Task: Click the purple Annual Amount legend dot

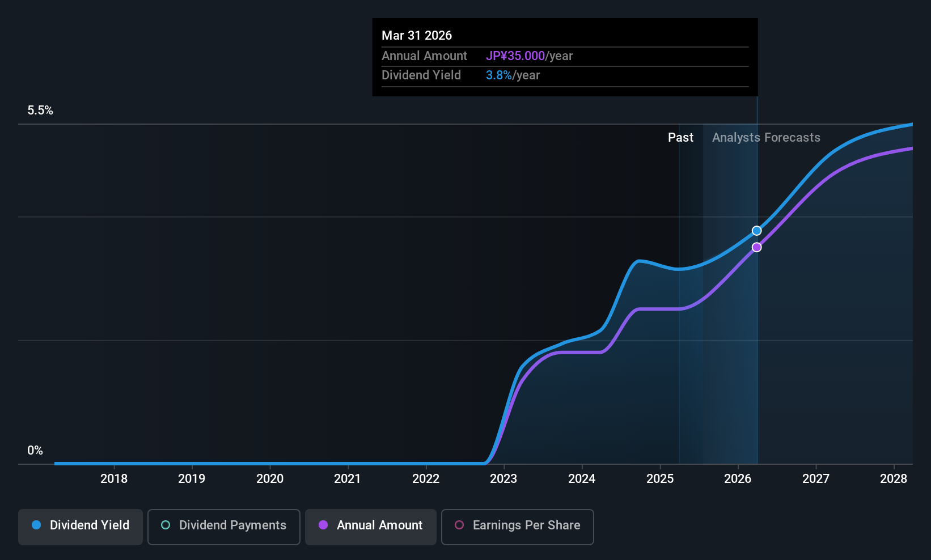Action: coord(323,525)
